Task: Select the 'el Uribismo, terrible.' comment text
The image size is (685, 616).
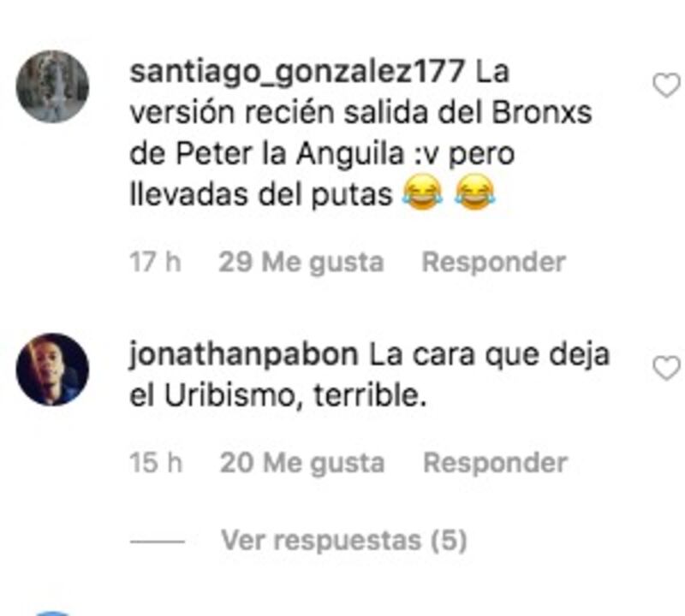Action: tap(277, 396)
